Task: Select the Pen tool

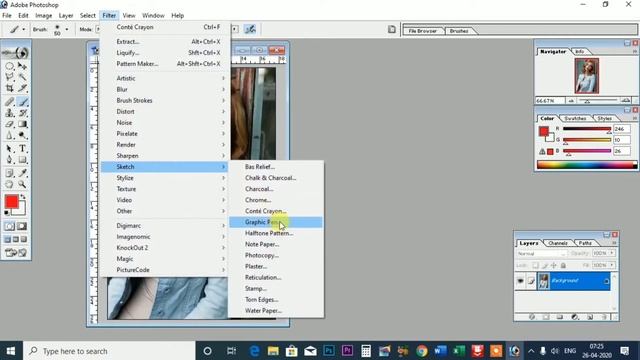Action: point(9,160)
